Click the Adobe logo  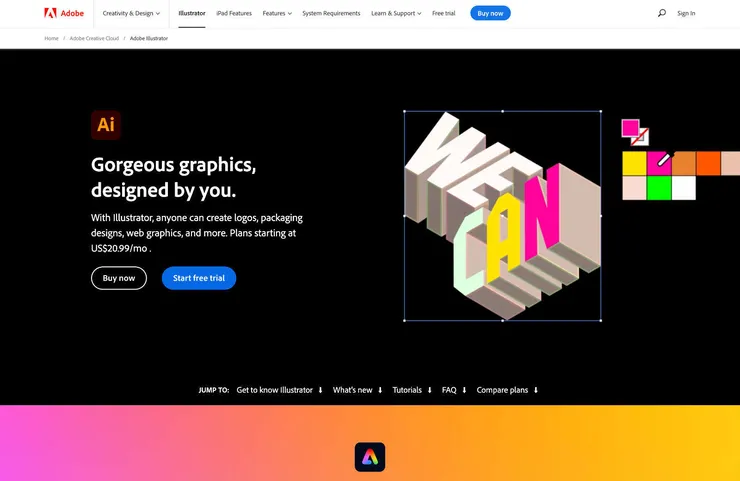tap(64, 13)
